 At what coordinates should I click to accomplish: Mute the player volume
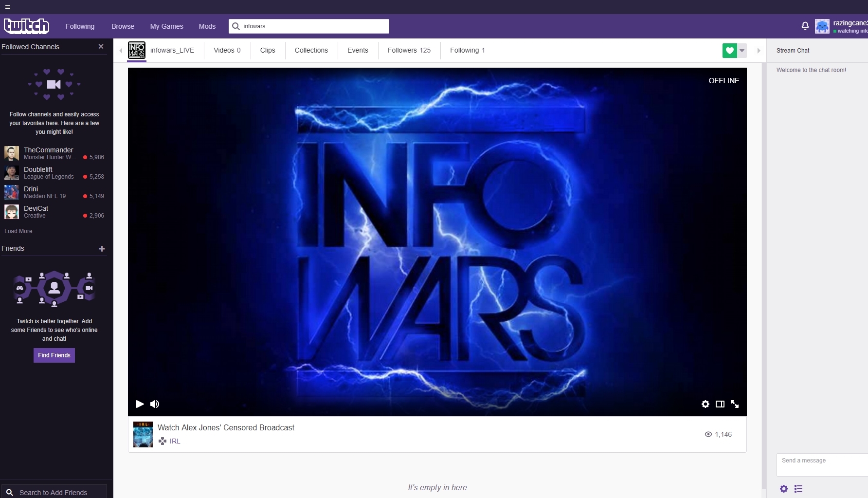155,404
